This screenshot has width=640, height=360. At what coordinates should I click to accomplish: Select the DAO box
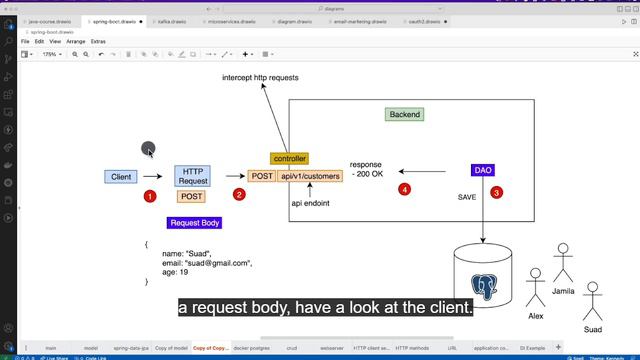[x=483, y=170]
